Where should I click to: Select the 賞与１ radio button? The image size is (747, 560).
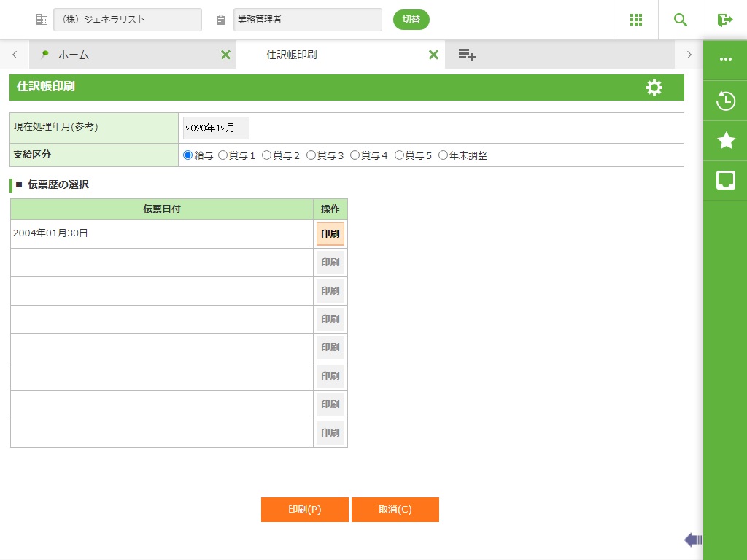point(223,155)
